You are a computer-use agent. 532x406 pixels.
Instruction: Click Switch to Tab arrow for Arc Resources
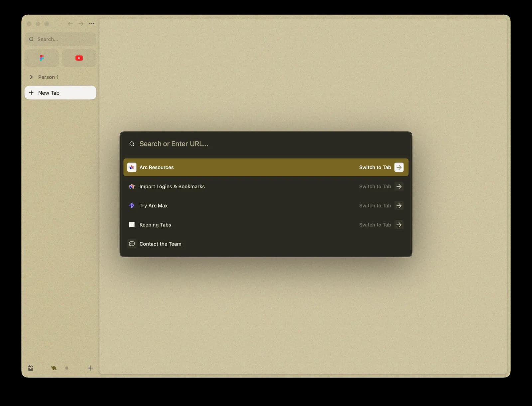point(399,167)
